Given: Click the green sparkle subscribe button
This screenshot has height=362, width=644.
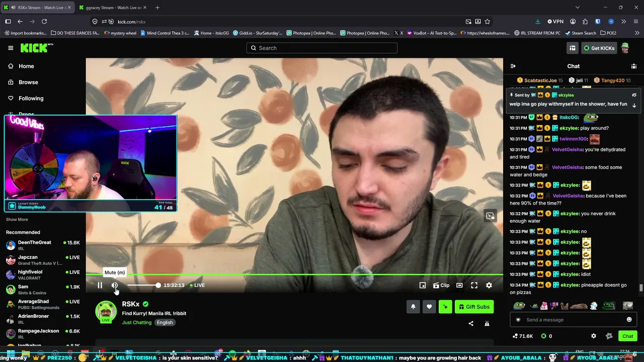Looking at the screenshot, I should (x=445, y=307).
